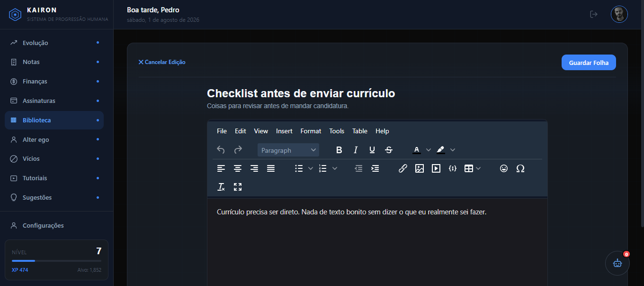644x286 pixels.
Task: Open the user profile avatar
Action: click(x=619, y=14)
